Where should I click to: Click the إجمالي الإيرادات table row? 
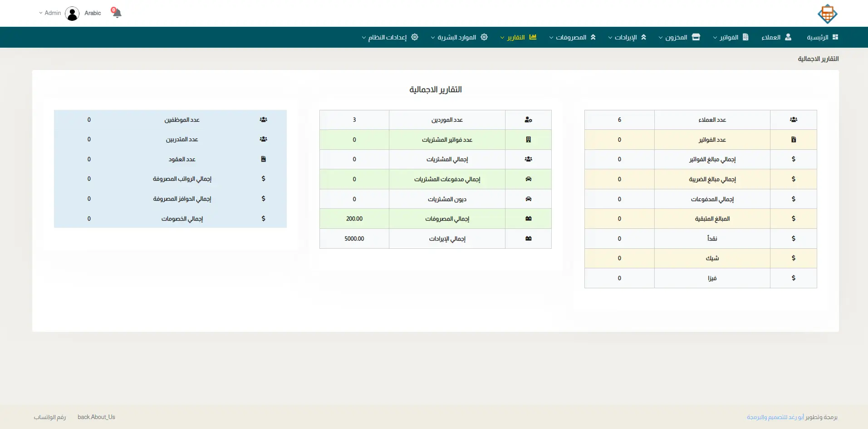(x=447, y=239)
